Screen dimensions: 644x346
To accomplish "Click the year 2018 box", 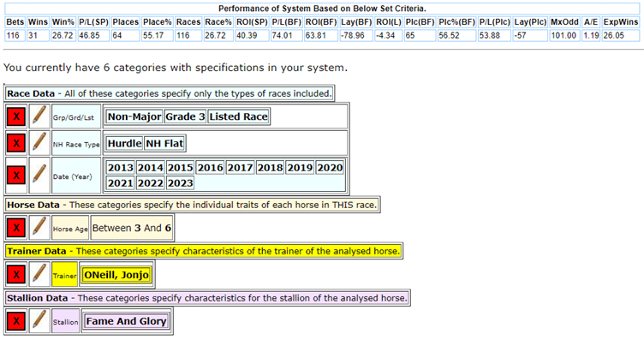I will click(x=271, y=168).
